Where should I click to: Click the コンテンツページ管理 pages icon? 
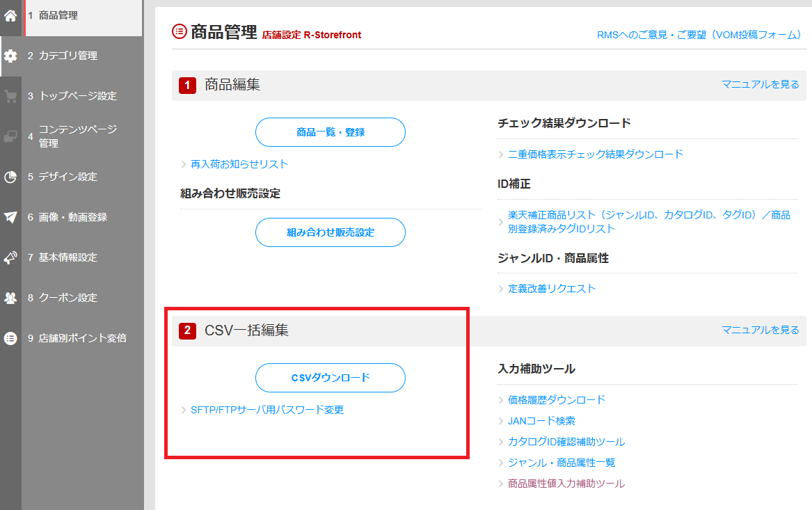coord(10,136)
